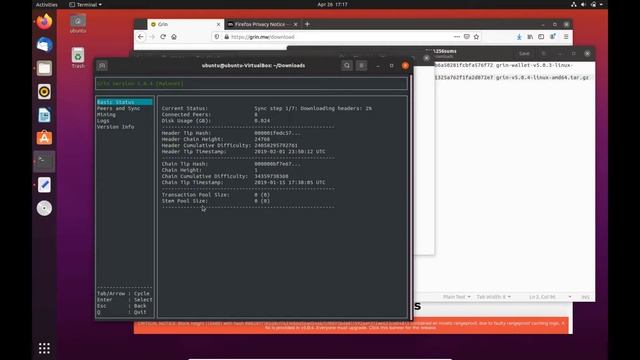Launch Rhythmbox from the dock
Viewport: 640px width, 360px height.
(x=44, y=91)
